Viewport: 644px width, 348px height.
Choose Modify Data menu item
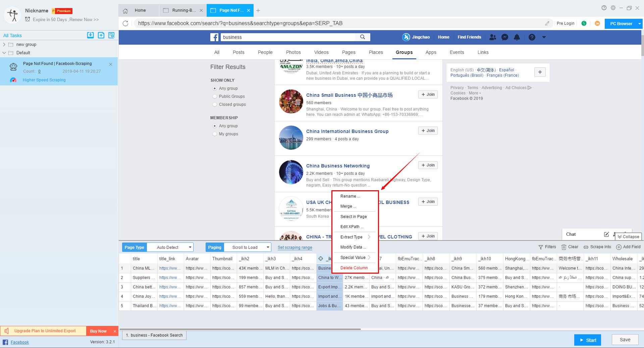[x=354, y=247]
